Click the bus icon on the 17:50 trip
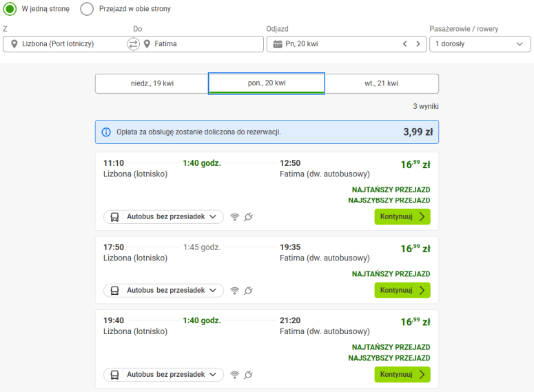 click(115, 291)
